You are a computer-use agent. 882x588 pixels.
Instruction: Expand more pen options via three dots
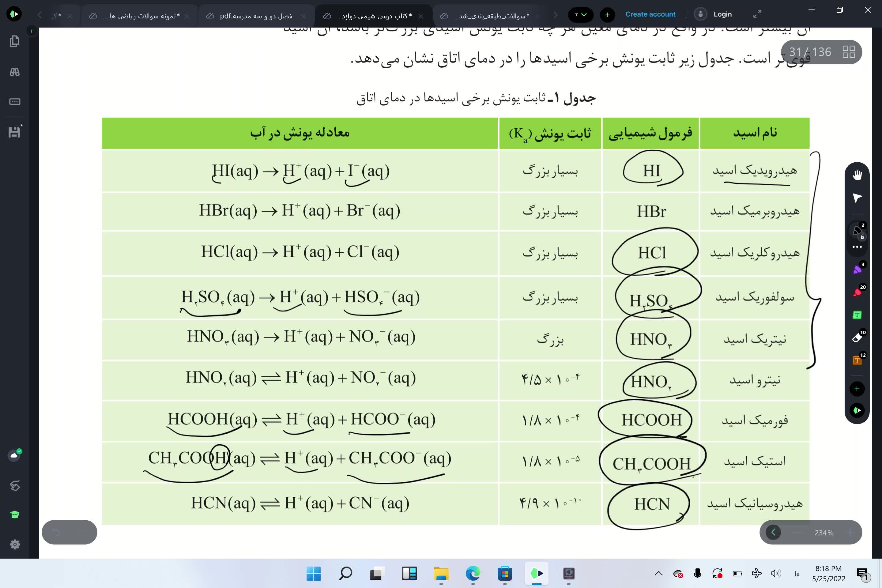click(x=857, y=247)
